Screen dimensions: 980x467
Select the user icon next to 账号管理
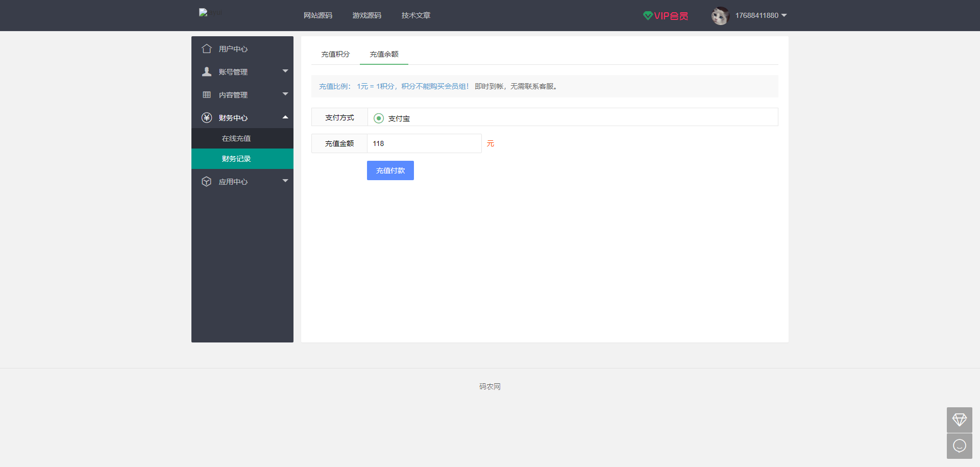[207, 71]
